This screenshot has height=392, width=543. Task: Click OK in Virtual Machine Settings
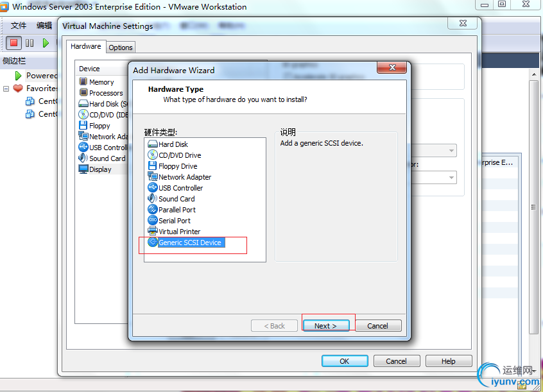[x=345, y=361]
